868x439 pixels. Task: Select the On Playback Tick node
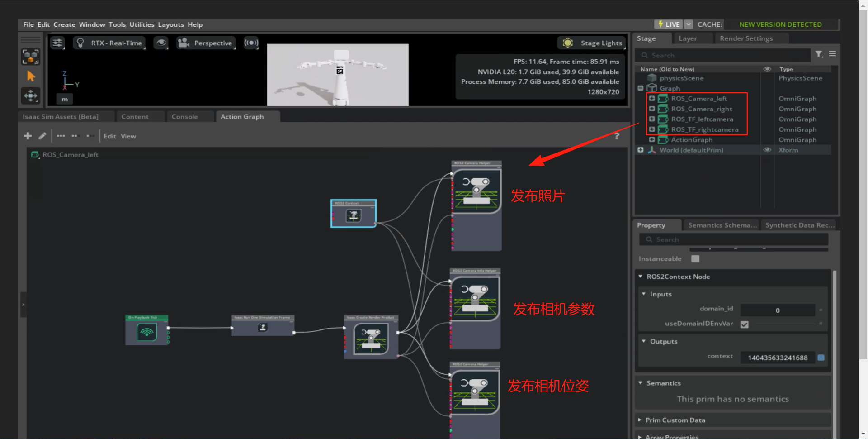147,330
